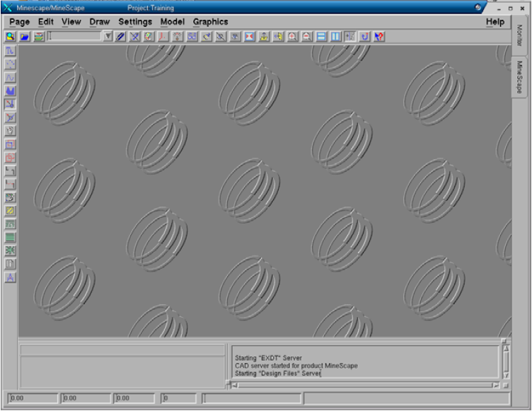Click the round icon in title bar

tap(478, 7)
